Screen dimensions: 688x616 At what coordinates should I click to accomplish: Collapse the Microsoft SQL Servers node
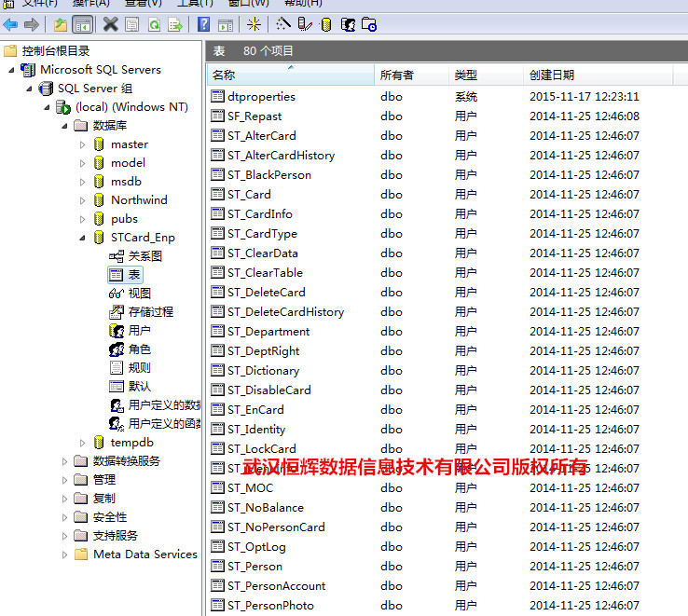click(11, 70)
